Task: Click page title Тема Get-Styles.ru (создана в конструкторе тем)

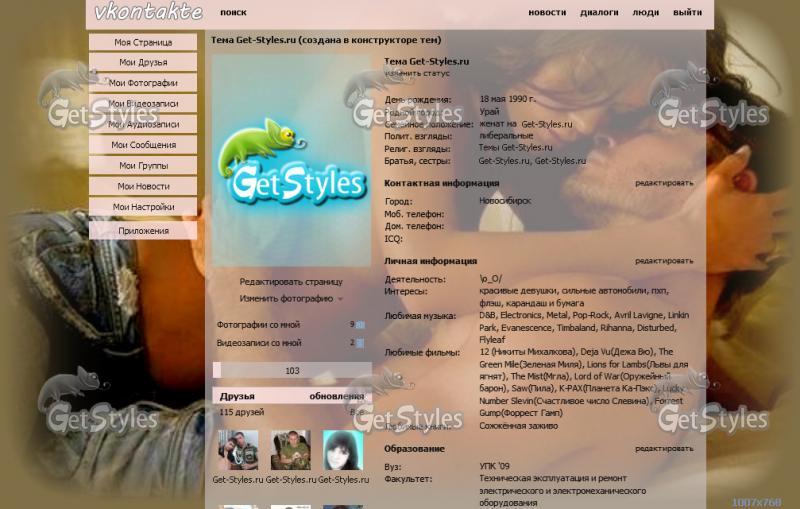Action: tap(326, 40)
